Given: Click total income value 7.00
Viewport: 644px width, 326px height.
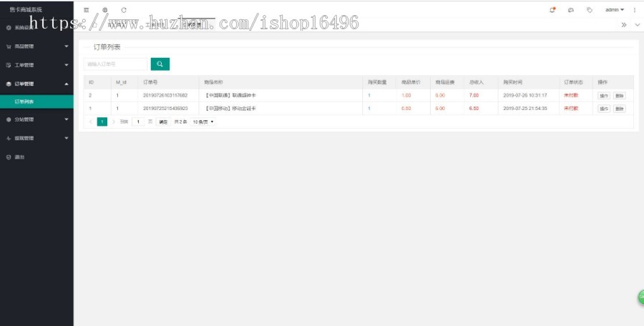Looking at the screenshot, I should [x=474, y=95].
